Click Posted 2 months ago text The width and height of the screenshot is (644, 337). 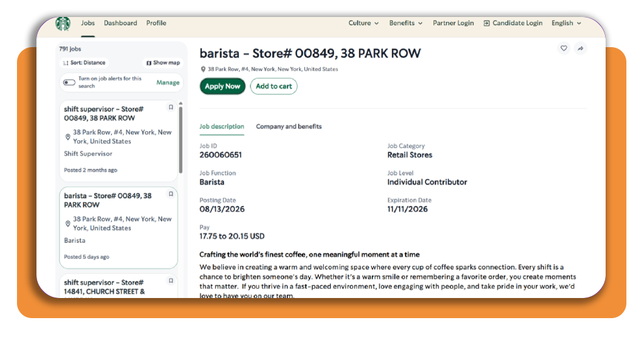click(x=91, y=170)
